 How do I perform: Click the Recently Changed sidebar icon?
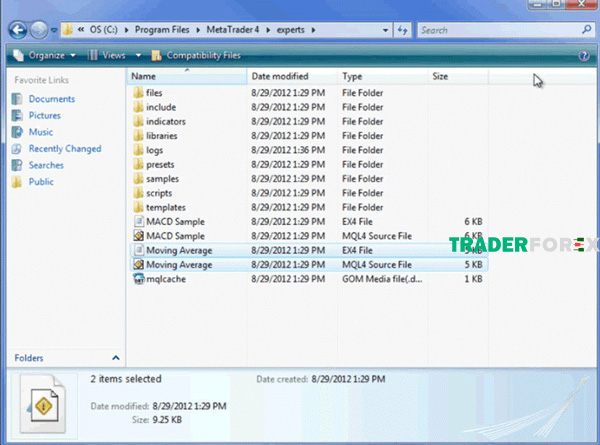click(x=17, y=149)
